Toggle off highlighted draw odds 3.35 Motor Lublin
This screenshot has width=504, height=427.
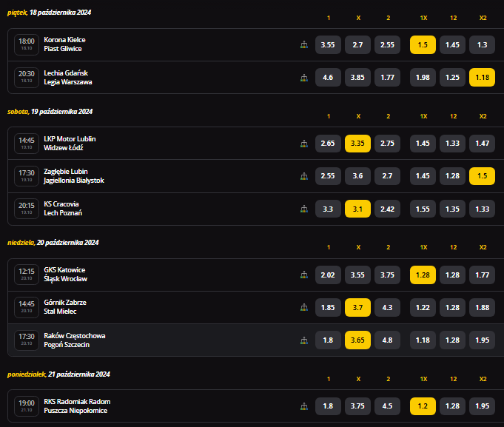pos(357,144)
